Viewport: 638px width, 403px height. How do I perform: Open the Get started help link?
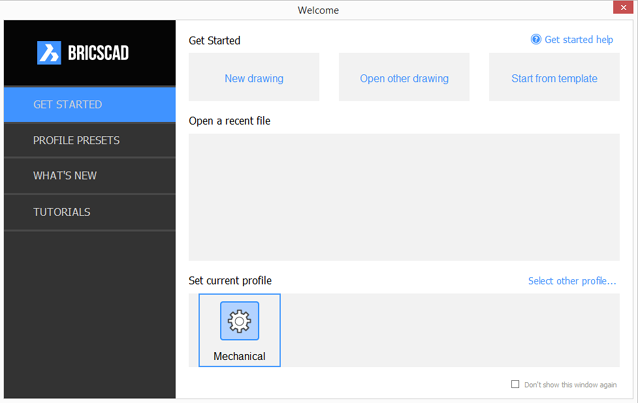[x=579, y=39]
